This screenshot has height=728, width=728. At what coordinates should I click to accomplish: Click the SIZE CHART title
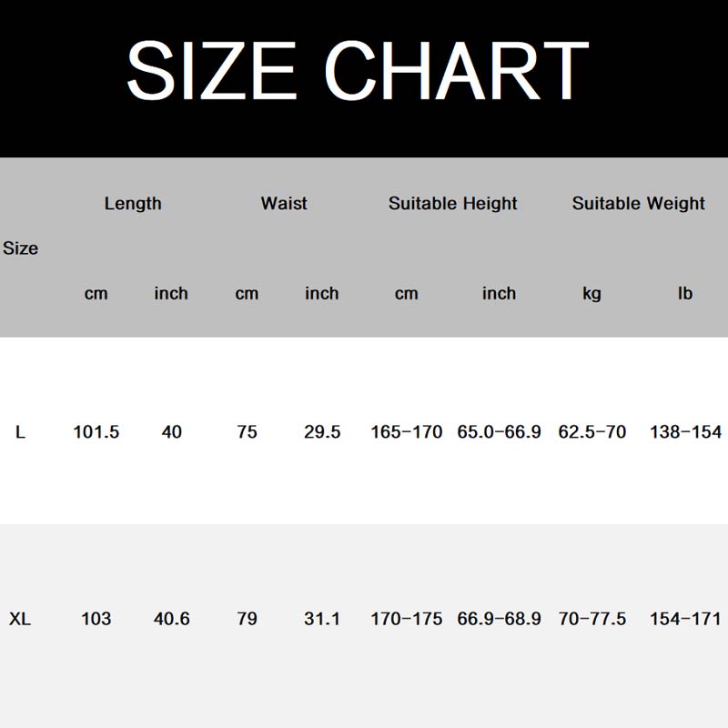[358, 71]
